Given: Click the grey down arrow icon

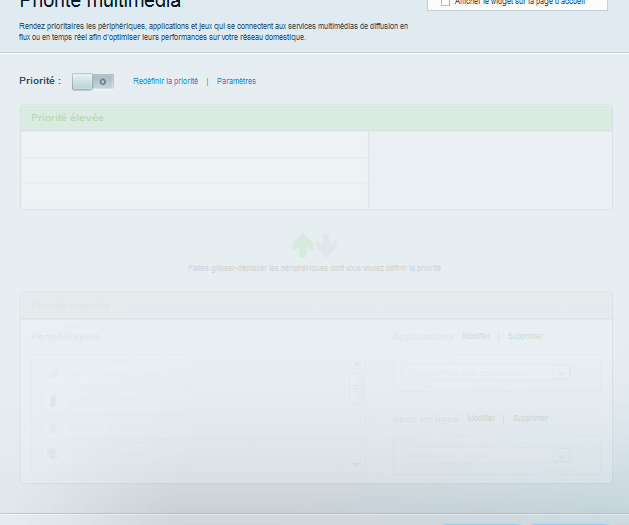Looking at the screenshot, I should click(x=326, y=245).
